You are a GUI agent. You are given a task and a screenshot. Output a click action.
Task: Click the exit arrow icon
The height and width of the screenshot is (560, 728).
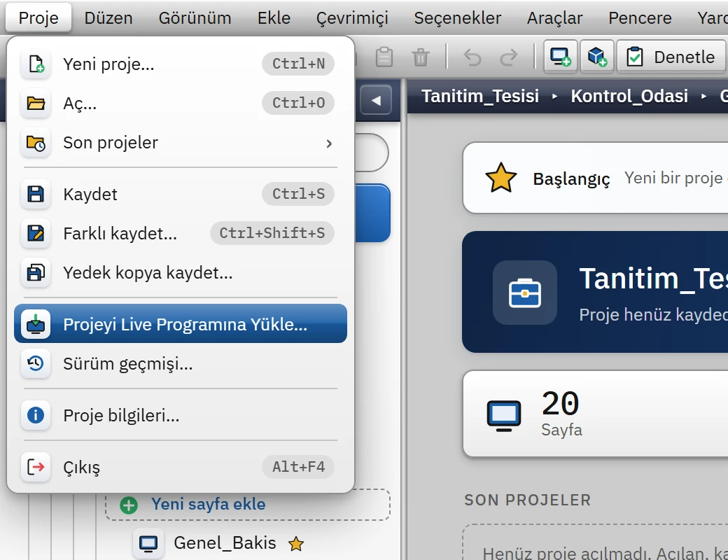pyautogui.click(x=36, y=467)
